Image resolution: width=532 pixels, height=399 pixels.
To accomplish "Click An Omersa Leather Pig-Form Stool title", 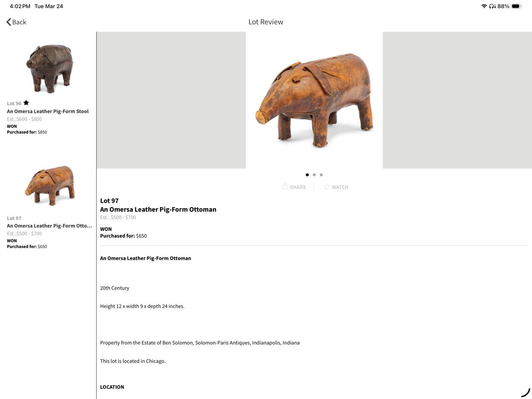I will click(x=48, y=111).
